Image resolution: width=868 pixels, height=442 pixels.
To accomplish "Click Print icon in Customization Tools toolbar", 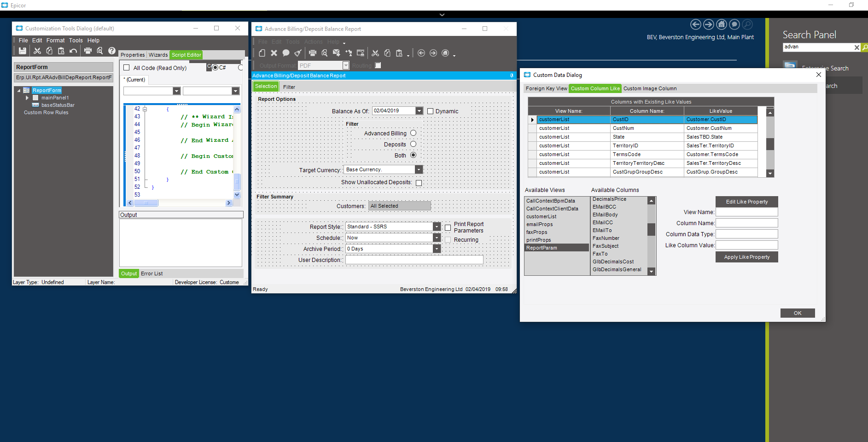I will click(88, 51).
